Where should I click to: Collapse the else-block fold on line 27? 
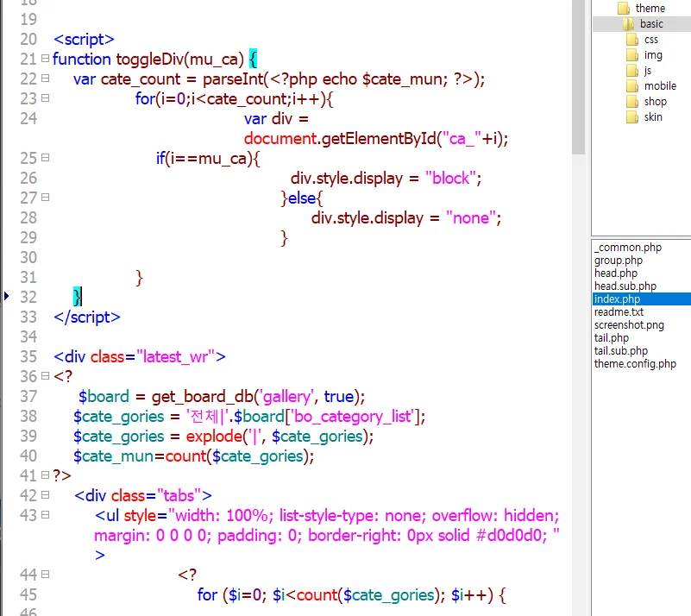(x=45, y=197)
